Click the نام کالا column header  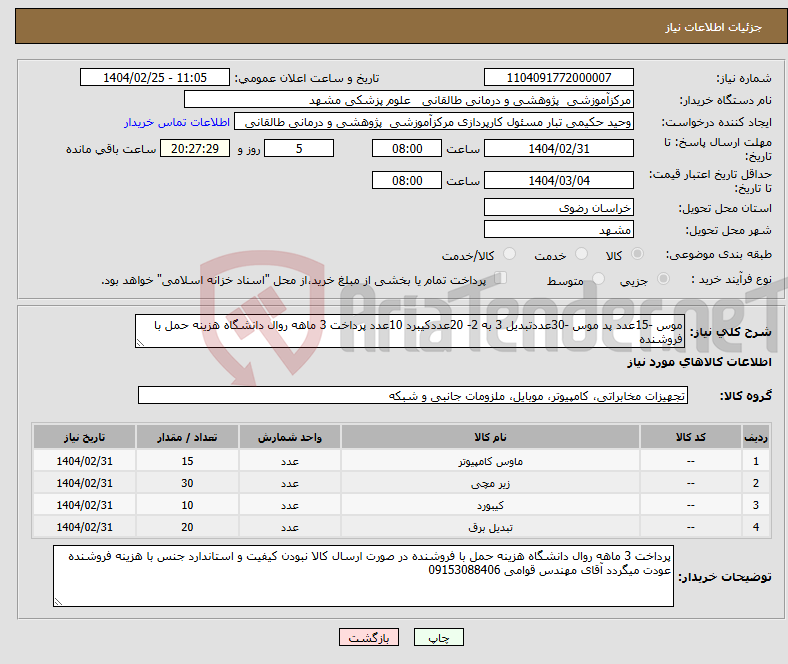[x=490, y=437]
